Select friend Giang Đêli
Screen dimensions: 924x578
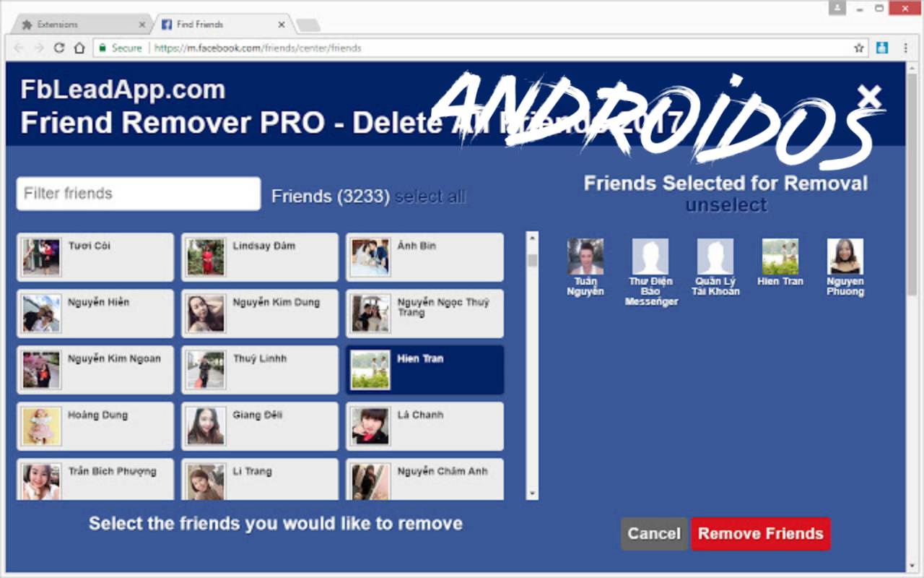260,426
